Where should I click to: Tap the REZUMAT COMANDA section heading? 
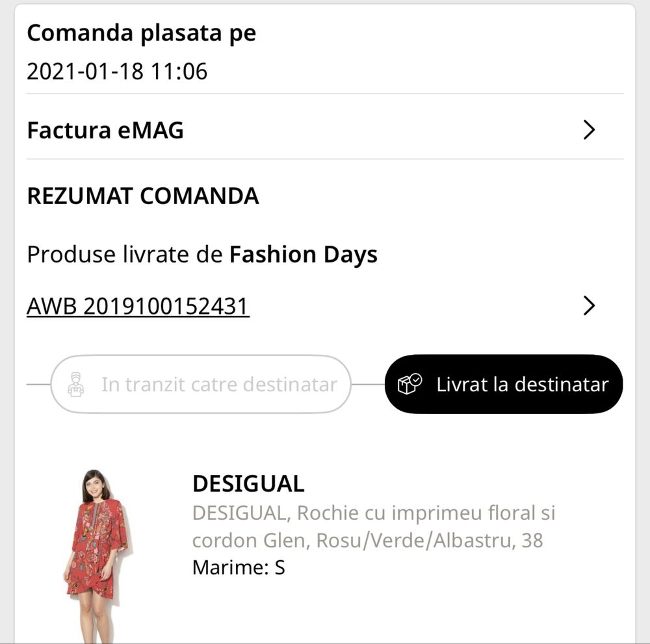[143, 196]
